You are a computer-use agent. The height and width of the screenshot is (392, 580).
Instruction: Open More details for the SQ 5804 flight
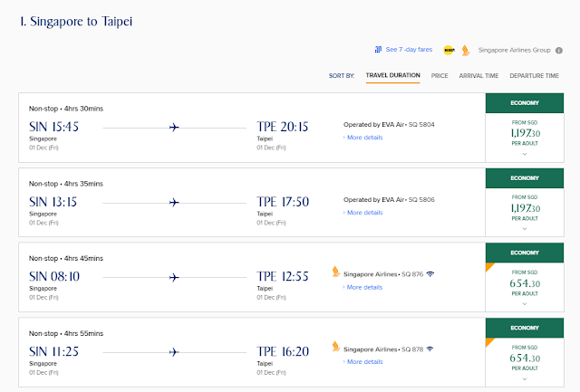tap(364, 138)
